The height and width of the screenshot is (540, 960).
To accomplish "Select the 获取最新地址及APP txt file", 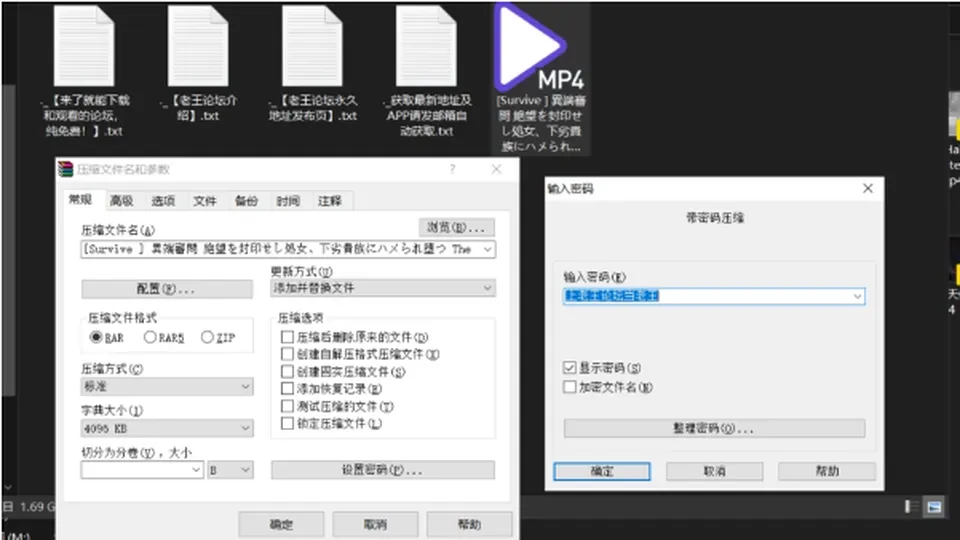I will point(426,47).
